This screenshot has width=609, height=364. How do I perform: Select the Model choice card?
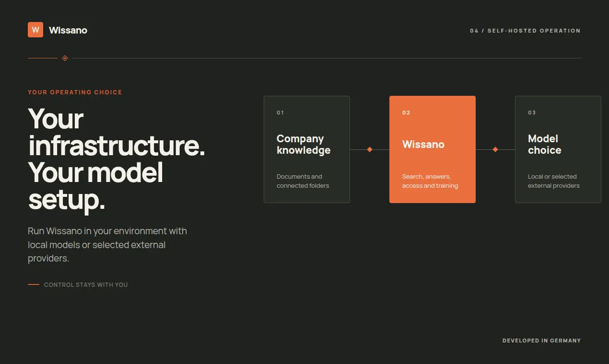click(558, 149)
